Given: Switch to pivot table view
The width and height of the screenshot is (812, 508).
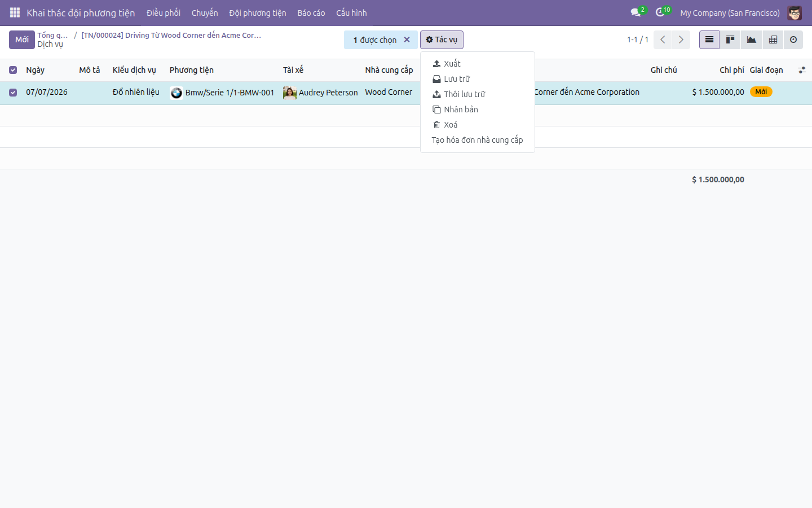Looking at the screenshot, I should point(773,40).
